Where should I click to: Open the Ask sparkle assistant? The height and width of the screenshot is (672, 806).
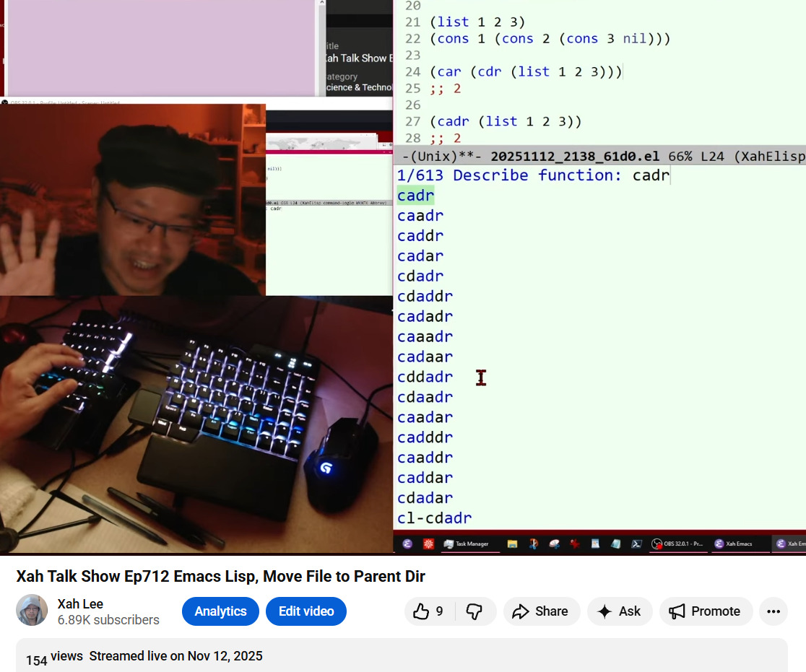(620, 611)
